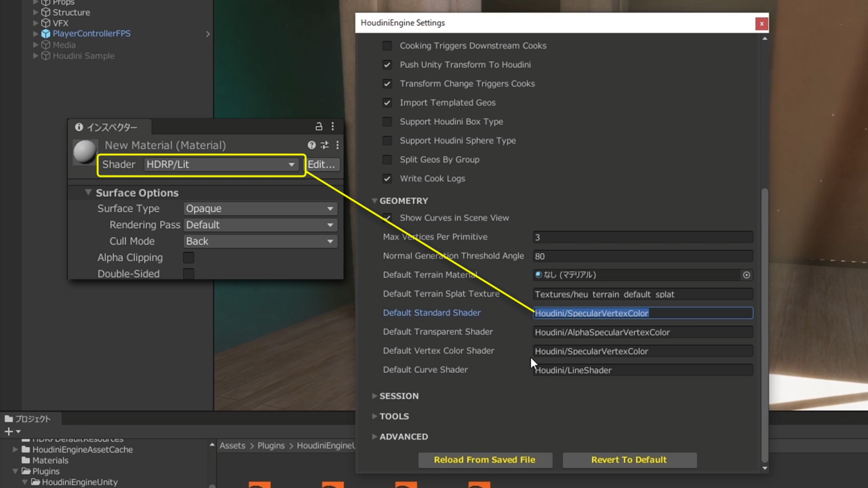Enable Cooking Triggers Downstream Cooks
Viewport: 868px width, 488px height.
click(387, 46)
